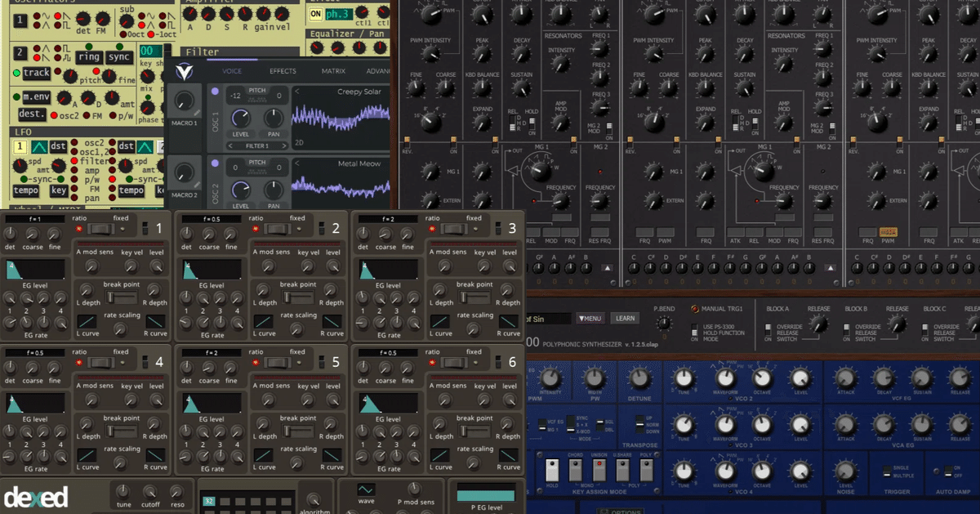The width and height of the screenshot is (980, 514).
Task: Open the LFO 1 dst destination selector
Action: click(x=60, y=147)
